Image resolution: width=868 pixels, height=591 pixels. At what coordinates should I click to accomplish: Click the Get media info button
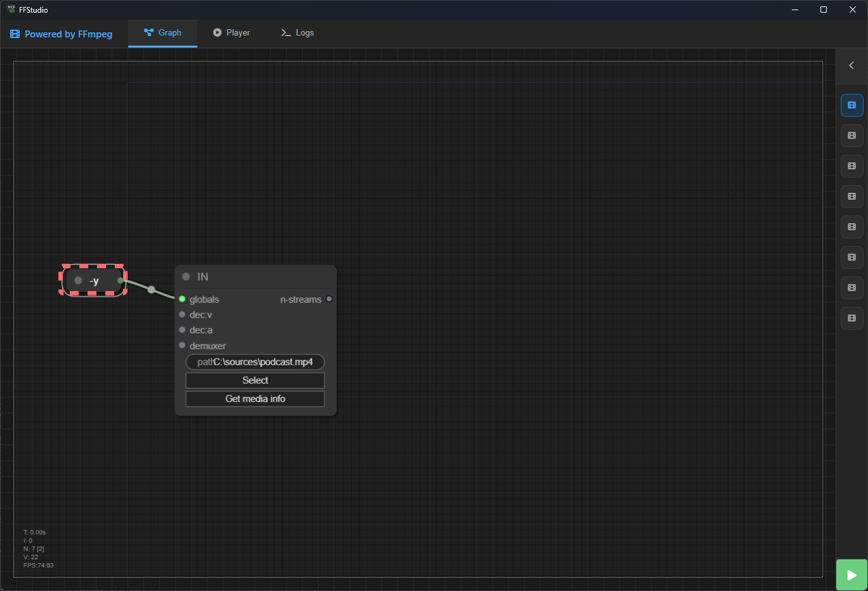[x=255, y=399]
